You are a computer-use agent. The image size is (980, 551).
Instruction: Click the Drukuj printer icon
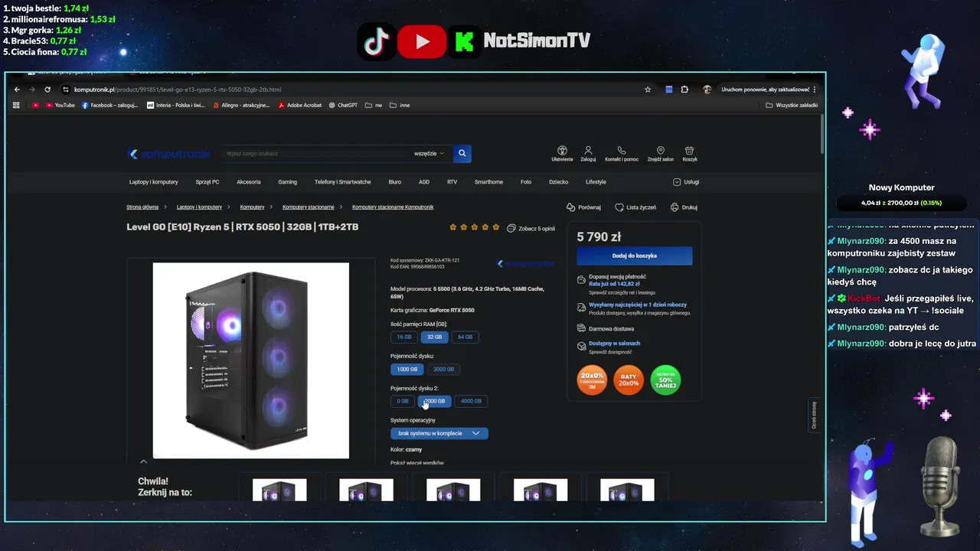(684, 207)
